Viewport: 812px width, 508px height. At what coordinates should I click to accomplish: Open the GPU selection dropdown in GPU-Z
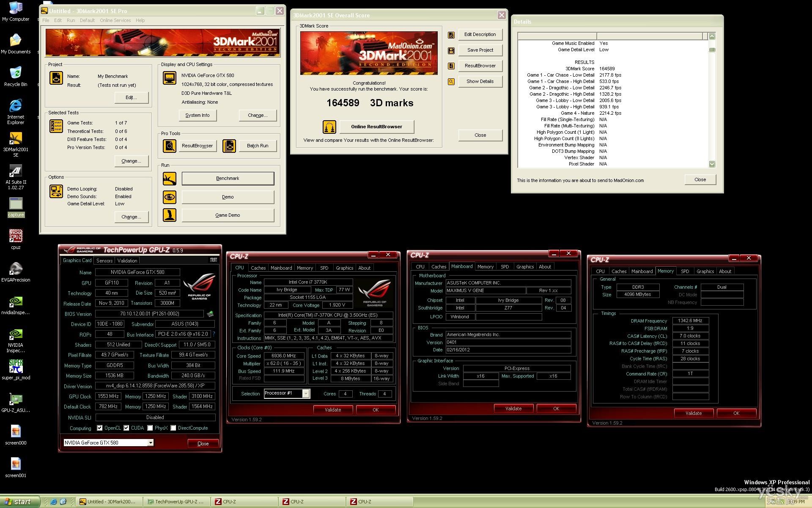150,443
